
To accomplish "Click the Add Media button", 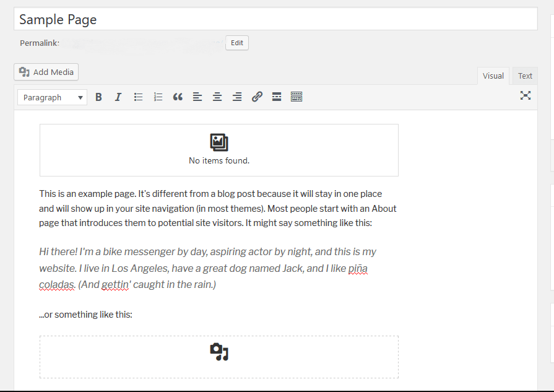I will pos(46,72).
